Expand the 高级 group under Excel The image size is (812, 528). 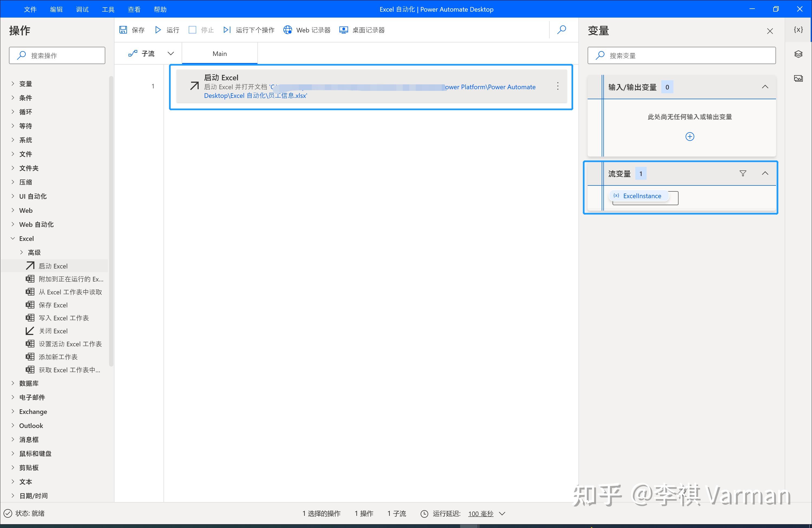[x=34, y=252]
